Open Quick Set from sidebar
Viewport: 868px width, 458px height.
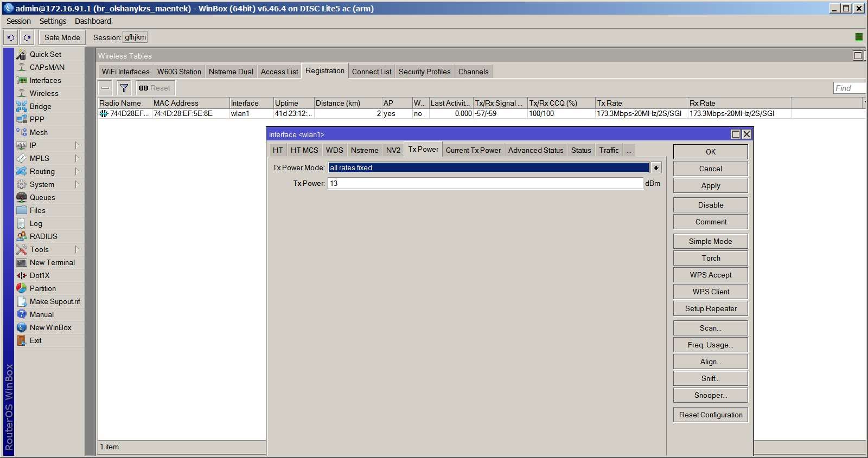coord(46,54)
